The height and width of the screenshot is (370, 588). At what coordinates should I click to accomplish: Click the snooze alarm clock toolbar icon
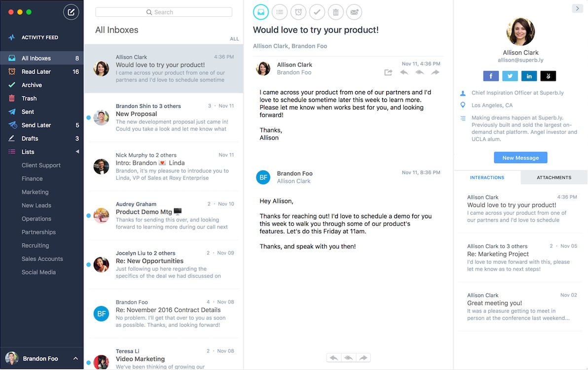[298, 12]
